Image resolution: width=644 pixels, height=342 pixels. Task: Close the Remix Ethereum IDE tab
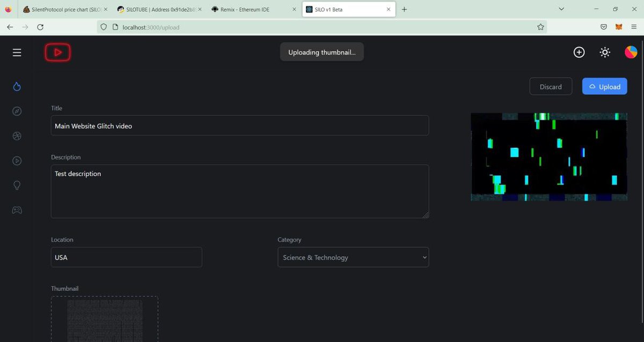[x=294, y=9]
